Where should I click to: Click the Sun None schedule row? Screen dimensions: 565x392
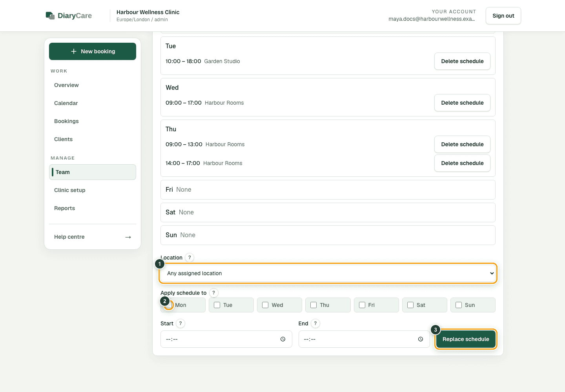(328, 235)
